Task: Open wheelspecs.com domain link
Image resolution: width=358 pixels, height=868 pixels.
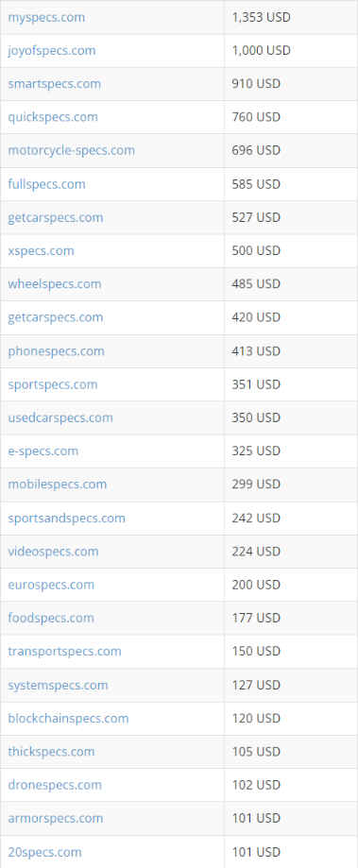Action: coord(55,284)
